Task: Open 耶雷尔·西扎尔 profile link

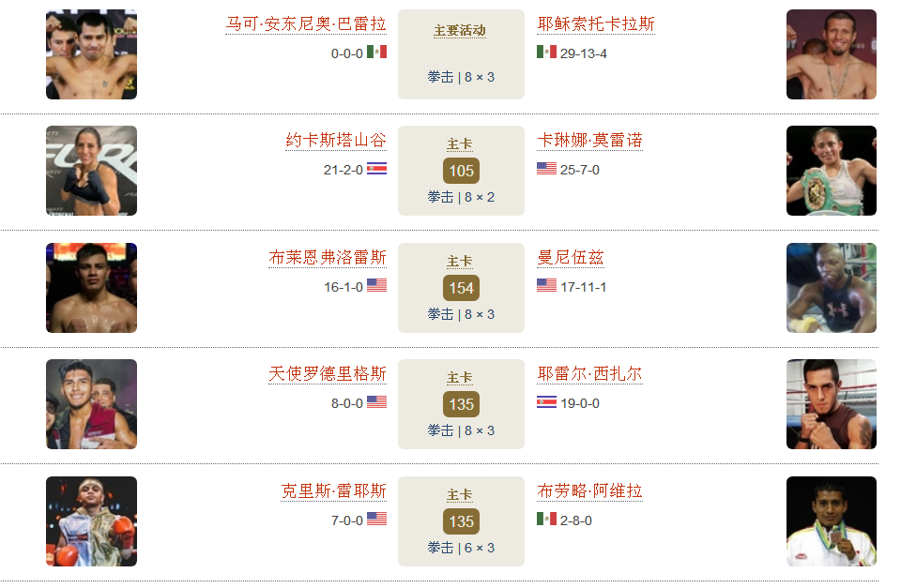Action: [590, 374]
